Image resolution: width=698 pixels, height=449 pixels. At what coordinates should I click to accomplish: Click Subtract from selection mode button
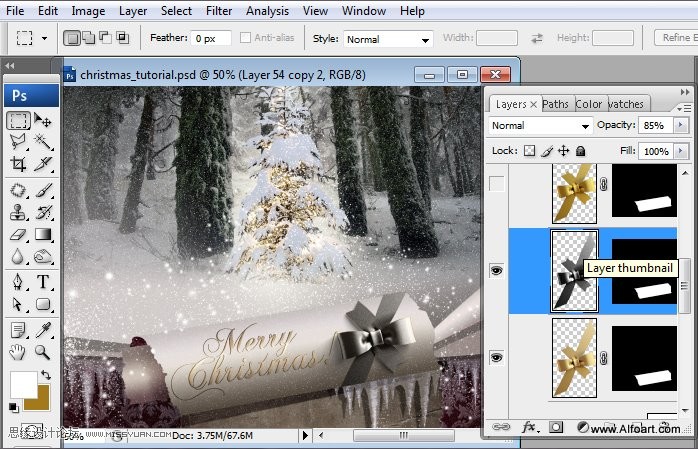[x=106, y=38]
